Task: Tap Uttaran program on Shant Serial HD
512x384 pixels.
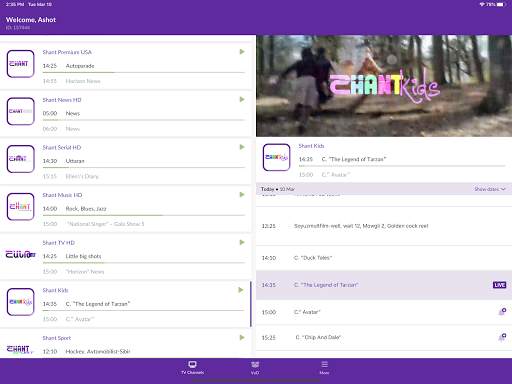Action: click(75, 161)
